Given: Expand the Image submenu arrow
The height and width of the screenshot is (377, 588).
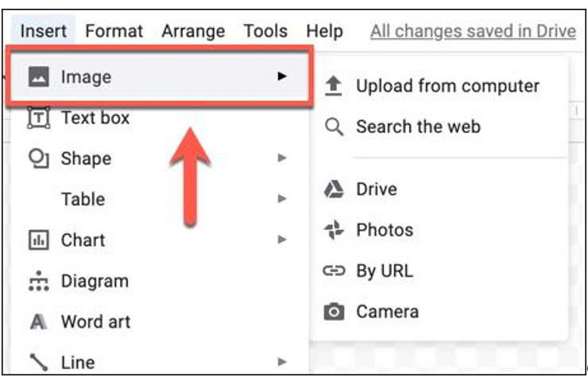Looking at the screenshot, I should [x=281, y=77].
